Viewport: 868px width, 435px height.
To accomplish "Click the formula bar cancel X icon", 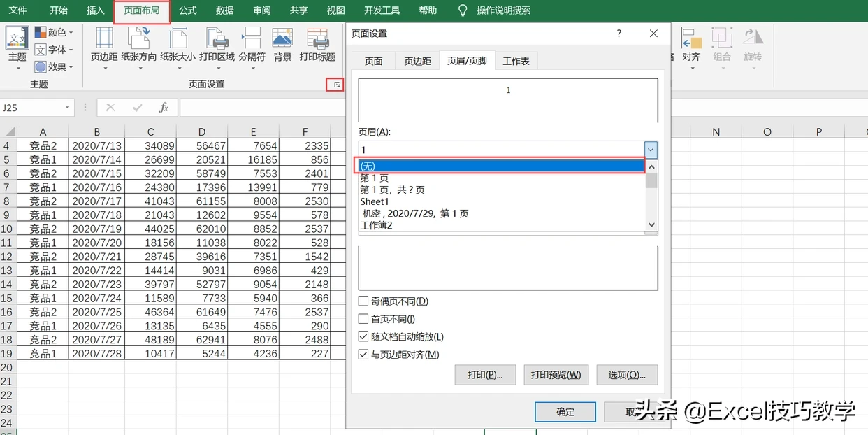I will pyautogui.click(x=110, y=108).
